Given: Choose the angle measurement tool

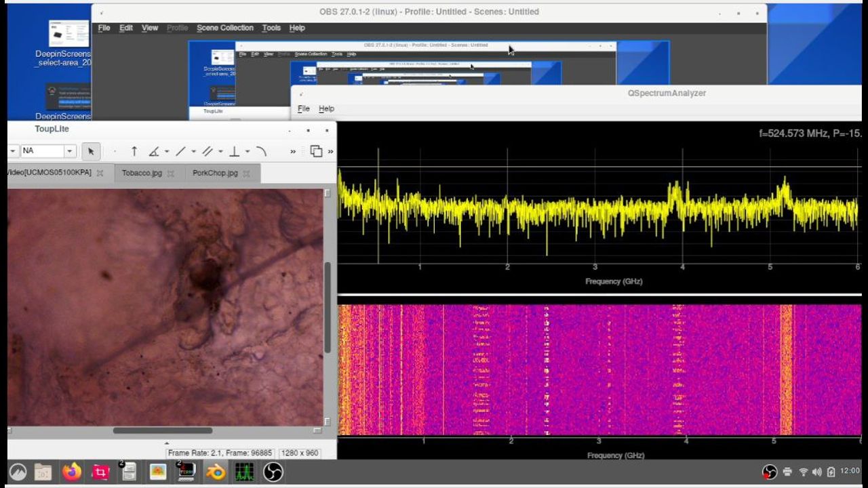Looking at the screenshot, I should click(154, 151).
